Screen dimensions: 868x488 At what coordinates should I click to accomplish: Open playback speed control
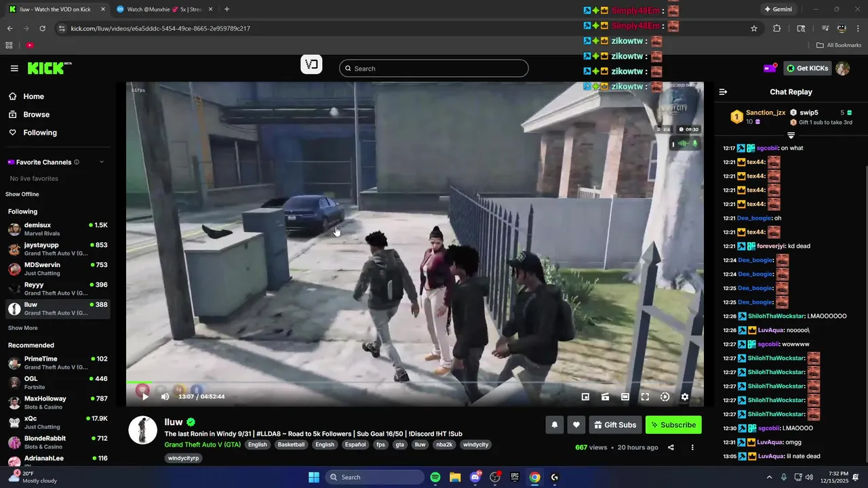point(665,396)
